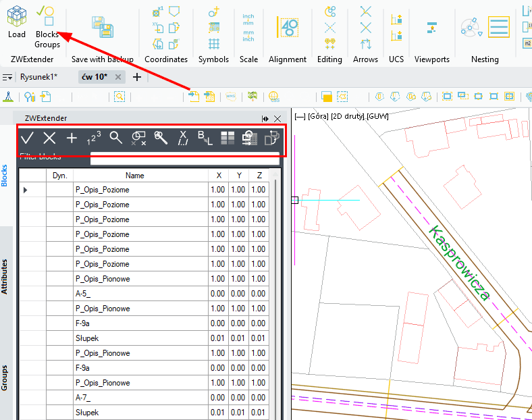Select the A-5_ block row
This screenshot has height=420, width=532.
[144, 294]
